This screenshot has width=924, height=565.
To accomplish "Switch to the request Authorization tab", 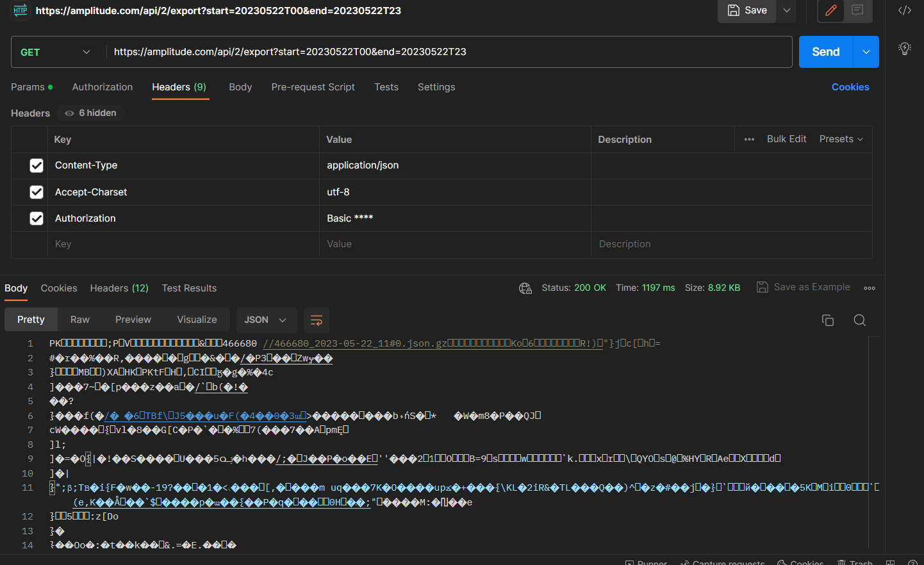I will coord(103,87).
